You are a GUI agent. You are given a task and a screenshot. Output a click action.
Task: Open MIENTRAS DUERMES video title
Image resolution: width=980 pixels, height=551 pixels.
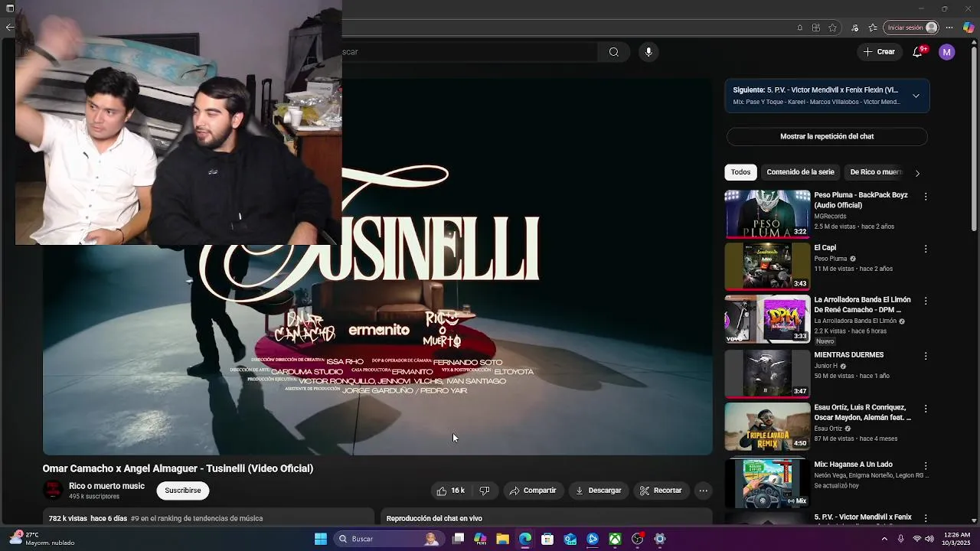[848, 355]
